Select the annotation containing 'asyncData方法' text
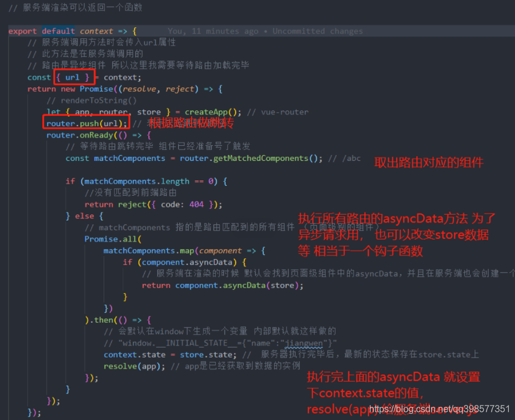515x420 pixels. click(x=396, y=218)
